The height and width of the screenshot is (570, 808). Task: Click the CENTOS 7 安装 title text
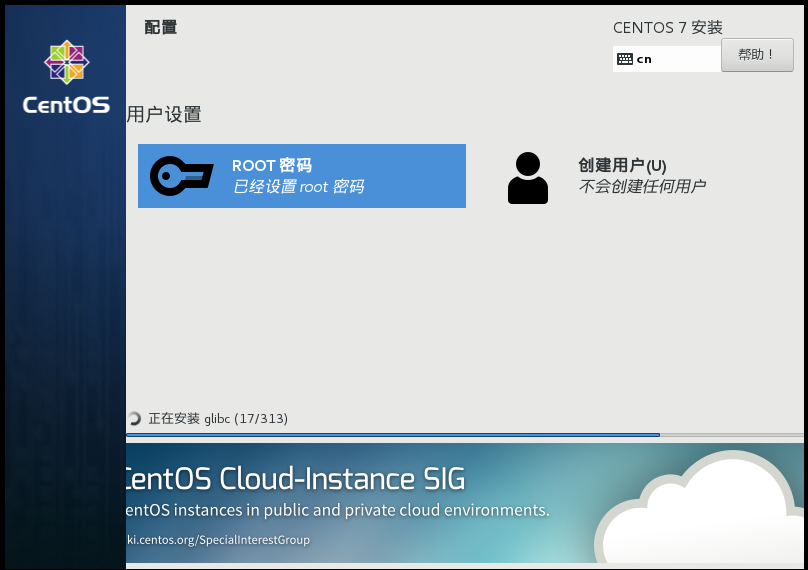(x=668, y=28)
